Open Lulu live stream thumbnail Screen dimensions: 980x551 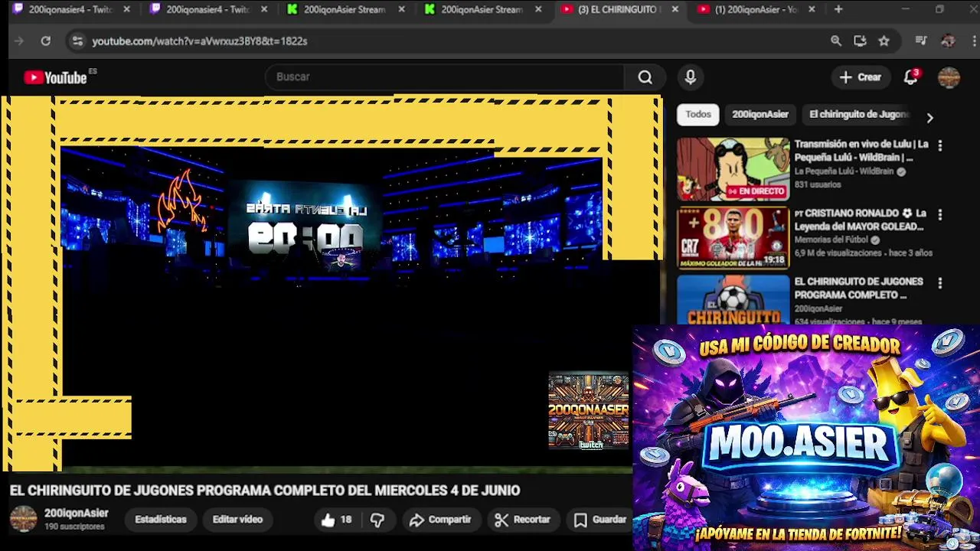[733, 169]
